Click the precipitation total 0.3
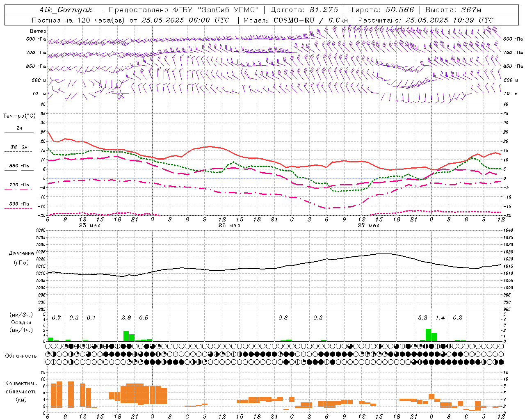 pos(283,318)
